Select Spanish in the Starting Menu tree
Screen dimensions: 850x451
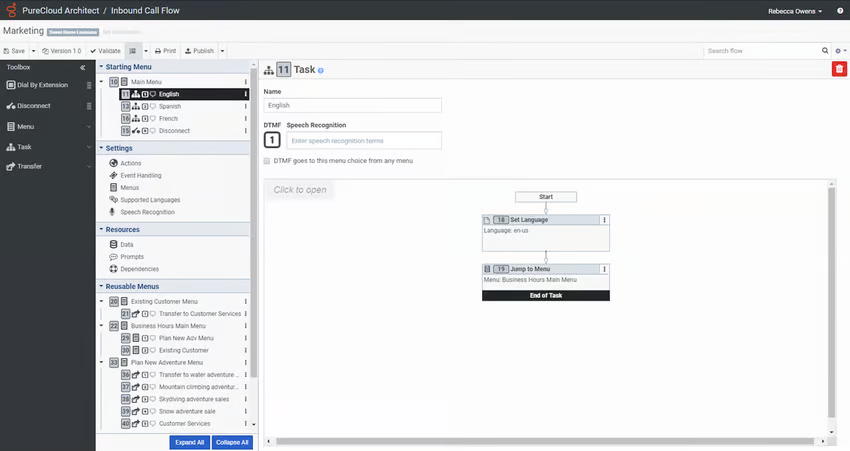(x=169, y=106)
